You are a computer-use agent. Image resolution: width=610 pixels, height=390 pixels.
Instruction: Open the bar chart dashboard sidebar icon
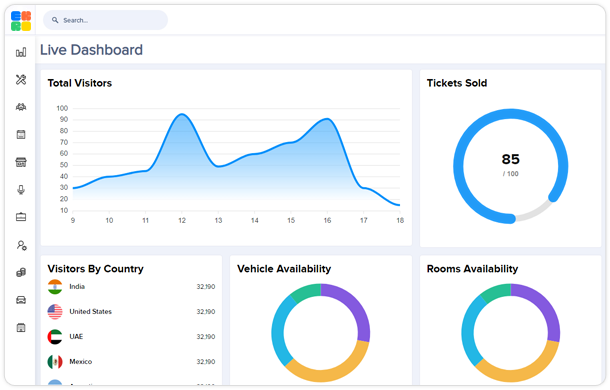point(21,52)
